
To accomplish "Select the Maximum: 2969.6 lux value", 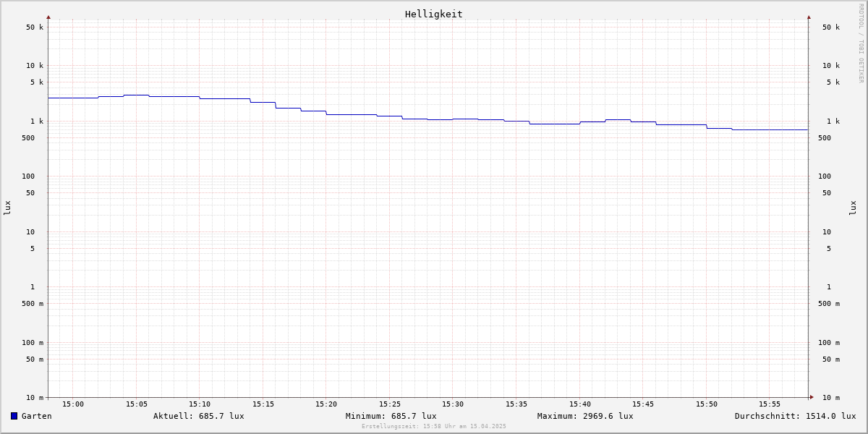I will (585, 416).
